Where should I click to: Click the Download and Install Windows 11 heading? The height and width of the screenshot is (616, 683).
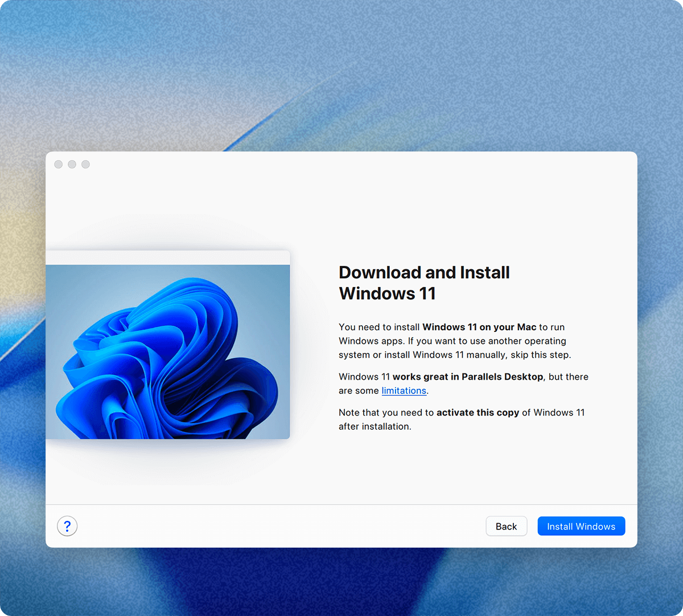point(424,283)
